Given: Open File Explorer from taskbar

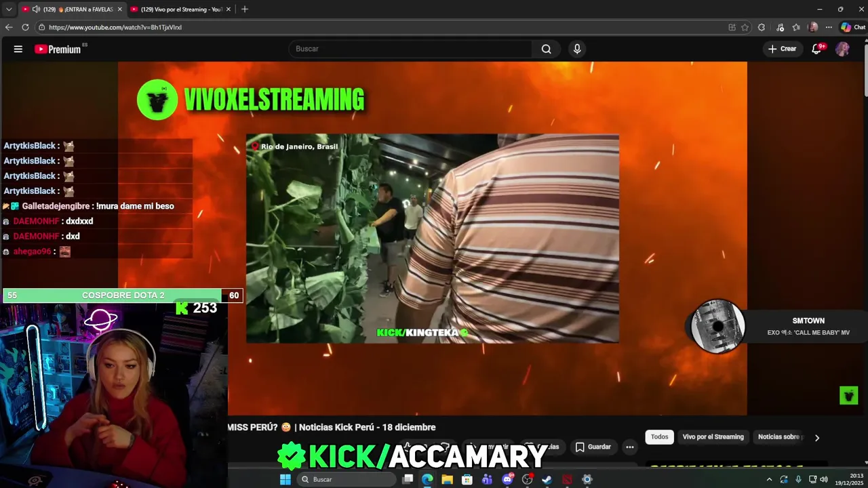Looking at the screenshot, I should [447, 479].
